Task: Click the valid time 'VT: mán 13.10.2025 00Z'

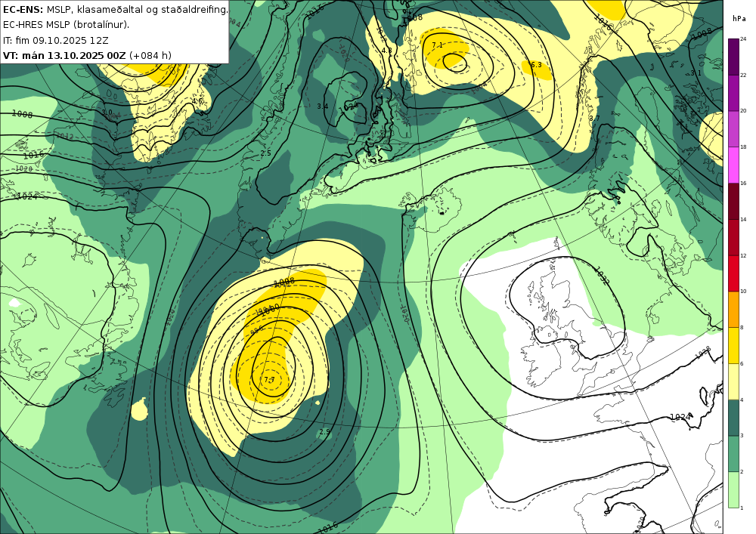Action: click(x=64, y=55)
